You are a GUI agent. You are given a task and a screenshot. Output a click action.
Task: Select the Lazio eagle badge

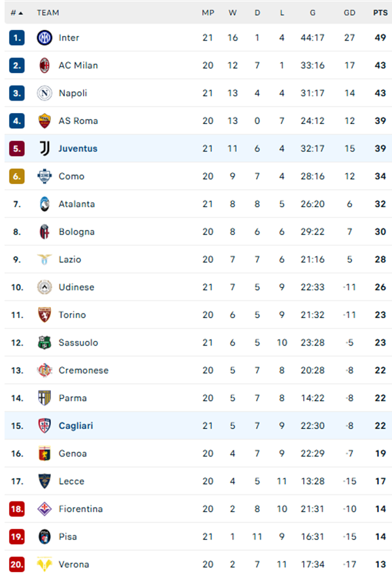[x=43, y=259]
